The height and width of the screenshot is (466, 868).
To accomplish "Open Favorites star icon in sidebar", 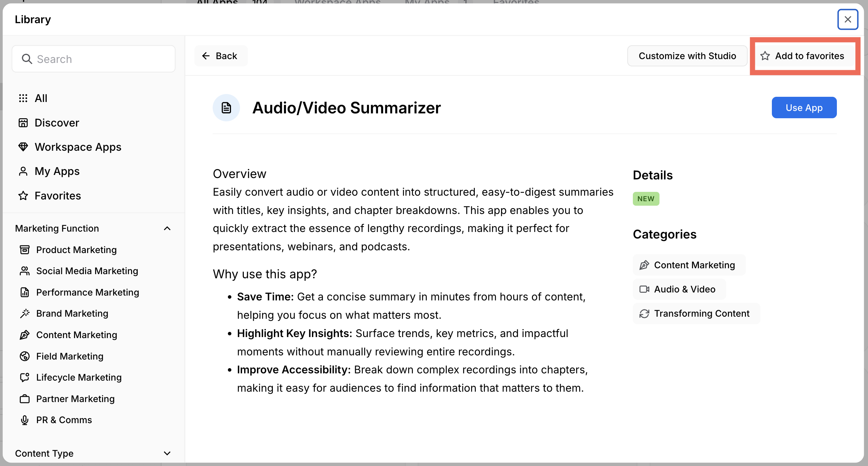I will coord(23,196).
